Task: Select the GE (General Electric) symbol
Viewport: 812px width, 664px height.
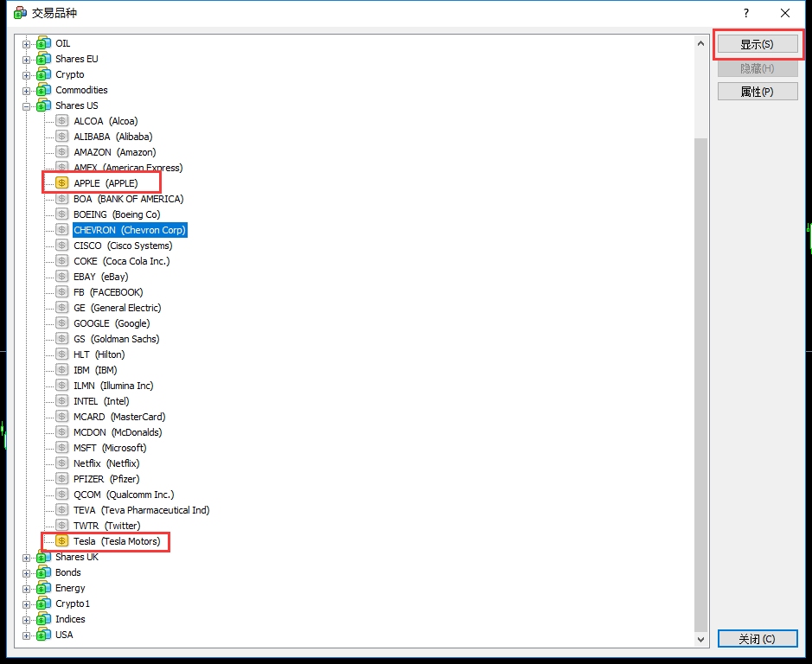Action: click(x=117, y=308)
